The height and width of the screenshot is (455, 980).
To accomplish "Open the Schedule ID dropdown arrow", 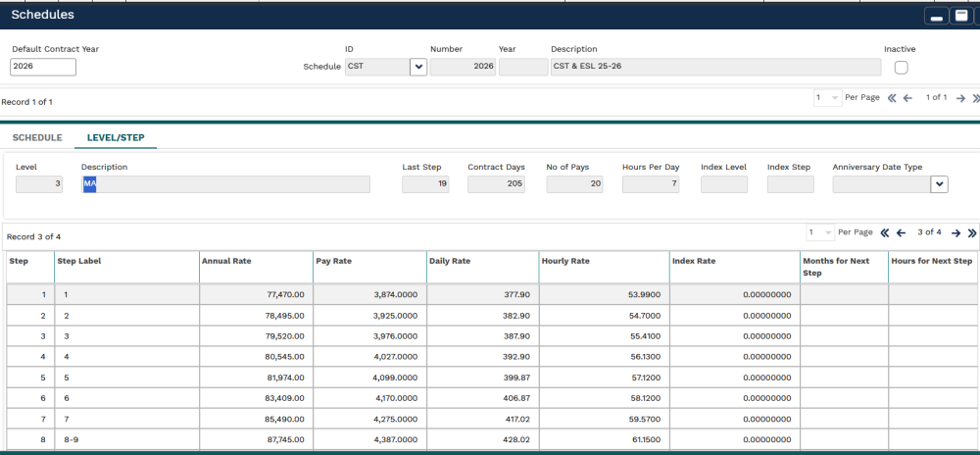I will click(x=418, y=68).
